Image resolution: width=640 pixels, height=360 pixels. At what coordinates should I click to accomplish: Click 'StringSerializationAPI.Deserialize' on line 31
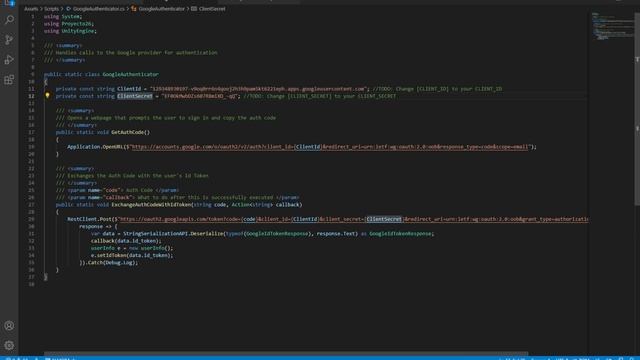[x=173, y=233]
